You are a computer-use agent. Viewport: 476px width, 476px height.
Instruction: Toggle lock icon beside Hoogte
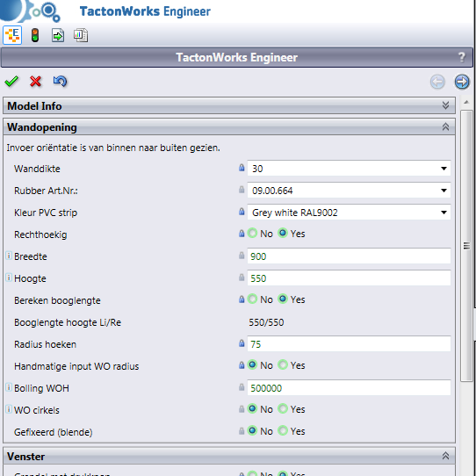click(242, 278)
